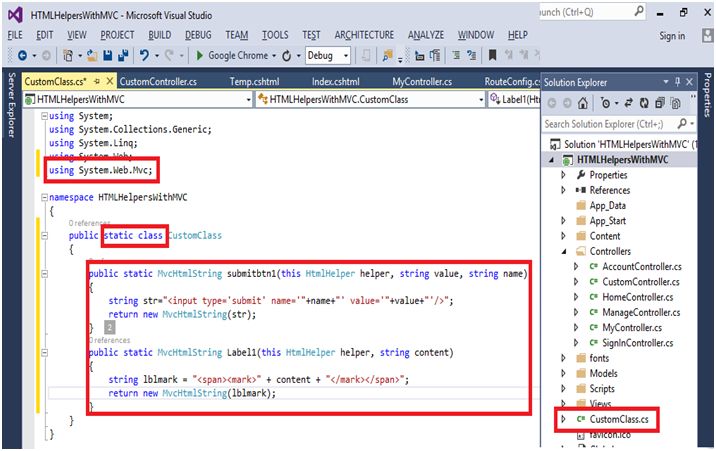Click the user account icon beside Sign in

707,35
